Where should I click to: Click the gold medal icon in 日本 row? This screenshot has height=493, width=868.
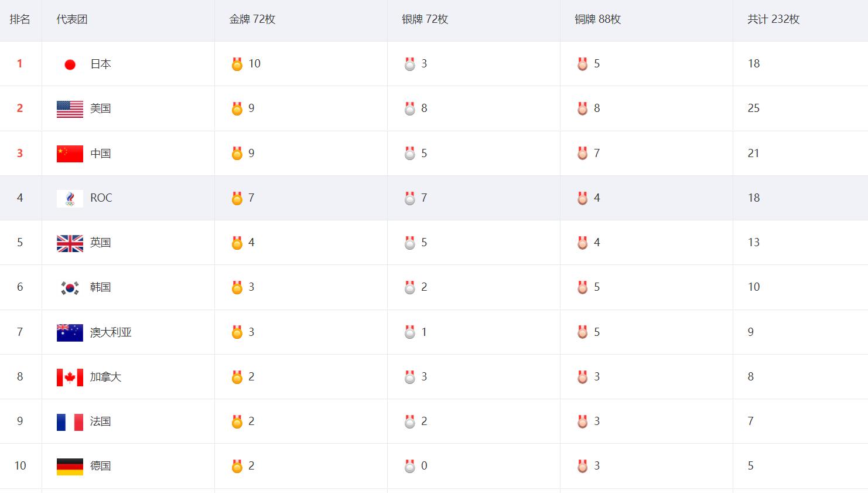(237, 64)
